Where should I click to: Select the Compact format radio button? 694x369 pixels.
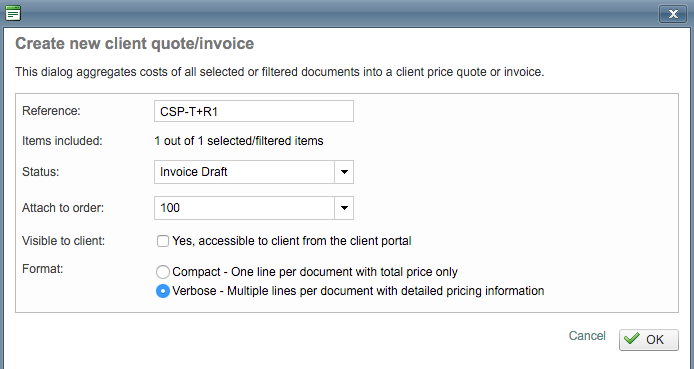click(163, 272)
